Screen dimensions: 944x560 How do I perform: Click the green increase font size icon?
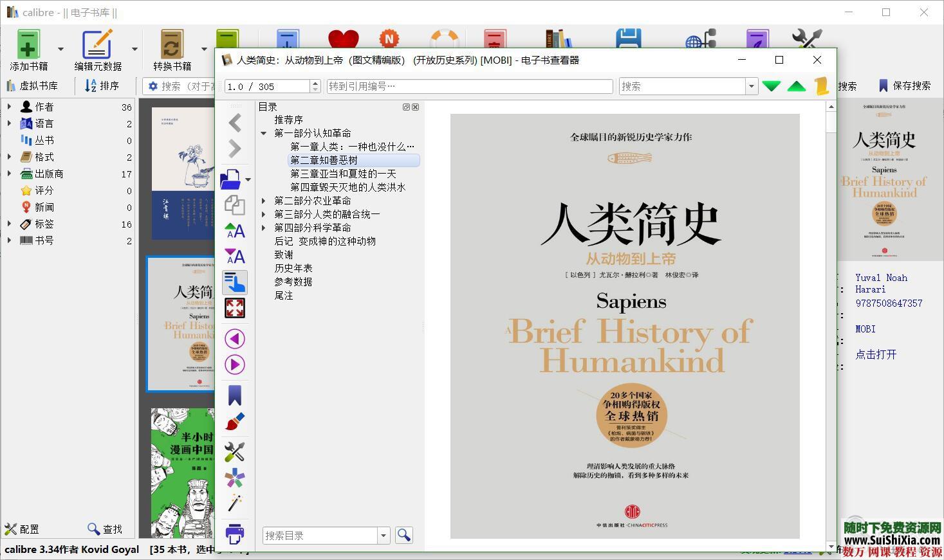pos(234,231)
